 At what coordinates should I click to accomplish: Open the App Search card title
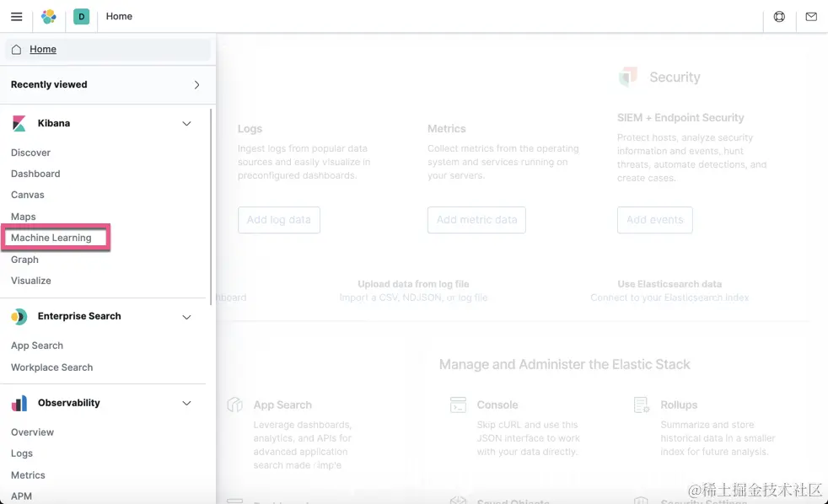click(282, 405)
